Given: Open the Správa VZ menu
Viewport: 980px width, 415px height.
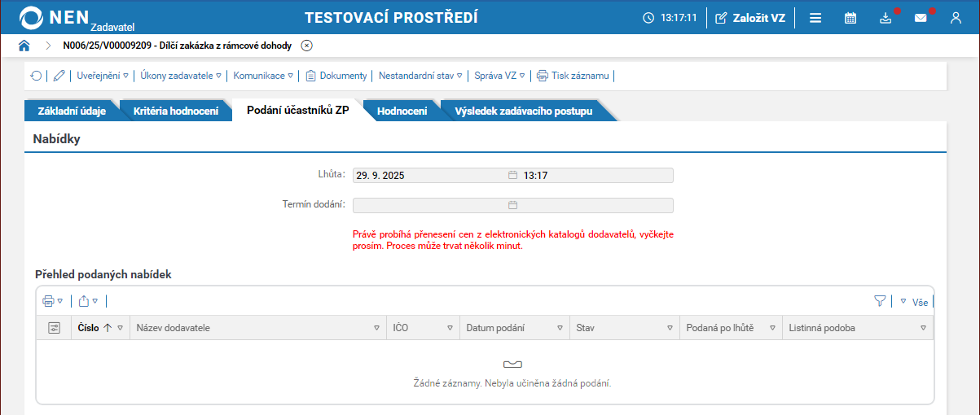Looking at the screenshot, I should pos(499,76).
